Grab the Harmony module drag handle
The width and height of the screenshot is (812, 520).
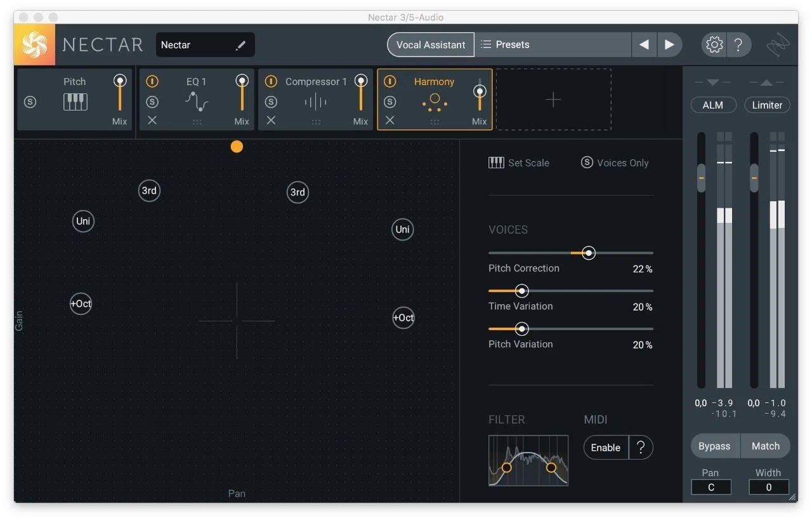click(x=435, y=121)
